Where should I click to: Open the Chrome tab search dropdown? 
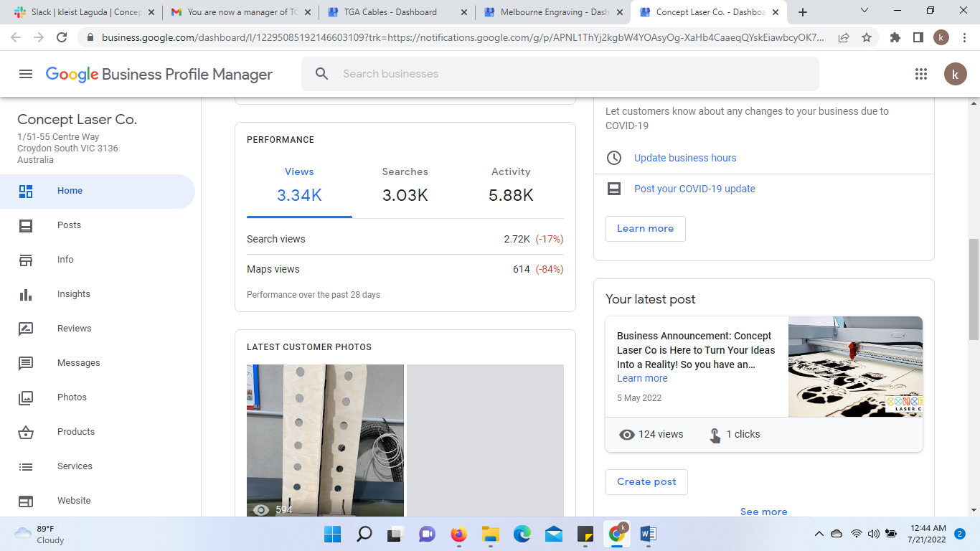pos(864,11)
